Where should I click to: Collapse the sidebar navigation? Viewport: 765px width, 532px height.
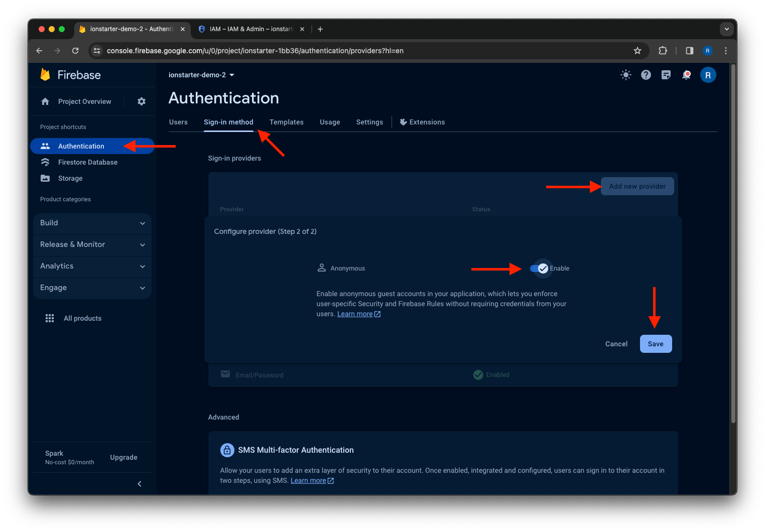tap(140, 484)
